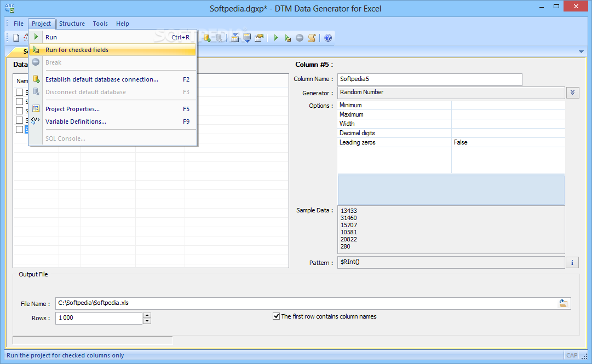Viewport: 592px width, 364px height.
Task: Open the Help menu
Action: tap(122, 24)
